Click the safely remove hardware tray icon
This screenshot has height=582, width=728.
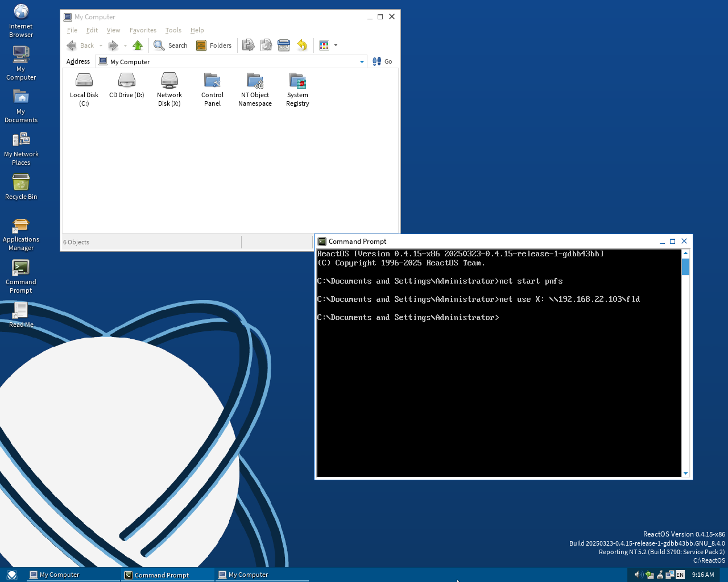(650, 575)
